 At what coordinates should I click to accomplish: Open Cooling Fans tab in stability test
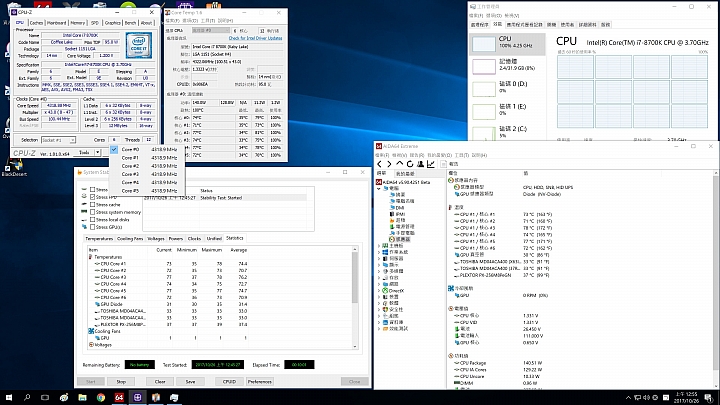pos(130,239)
